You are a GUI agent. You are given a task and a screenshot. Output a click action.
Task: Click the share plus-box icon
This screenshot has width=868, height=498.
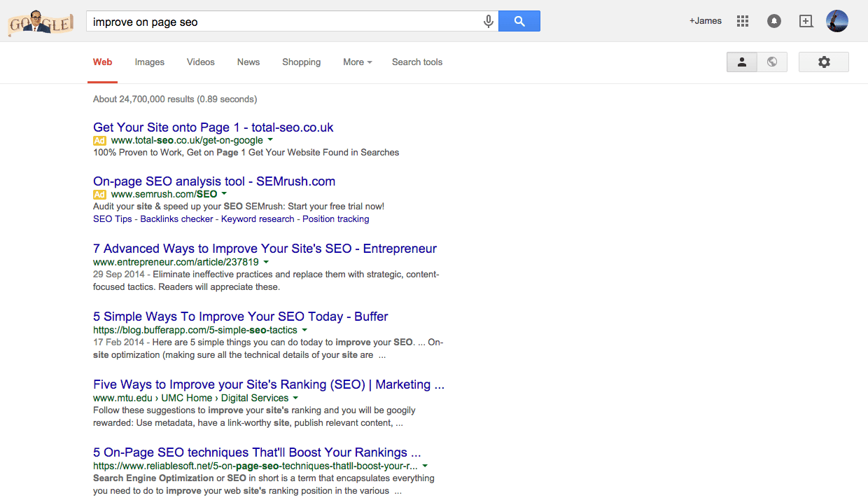pyautogui.click(x=806, y=21)
